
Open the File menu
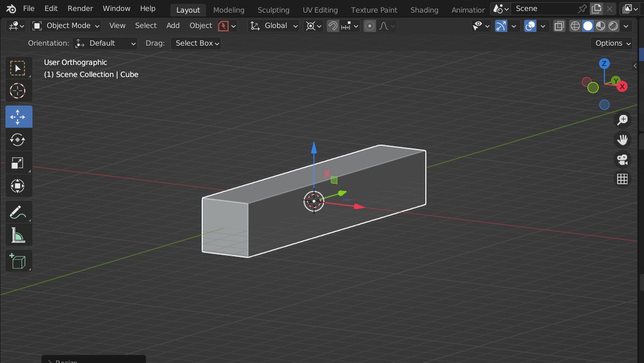pos(29,9)
